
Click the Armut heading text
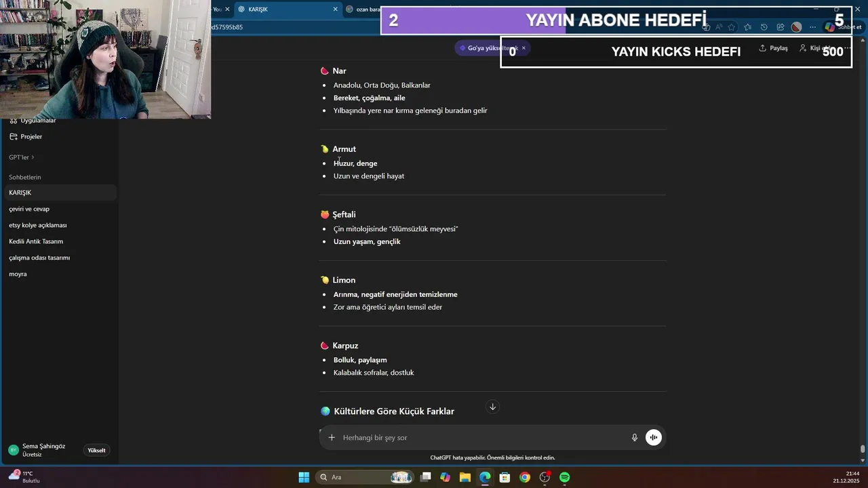(344, 149)
